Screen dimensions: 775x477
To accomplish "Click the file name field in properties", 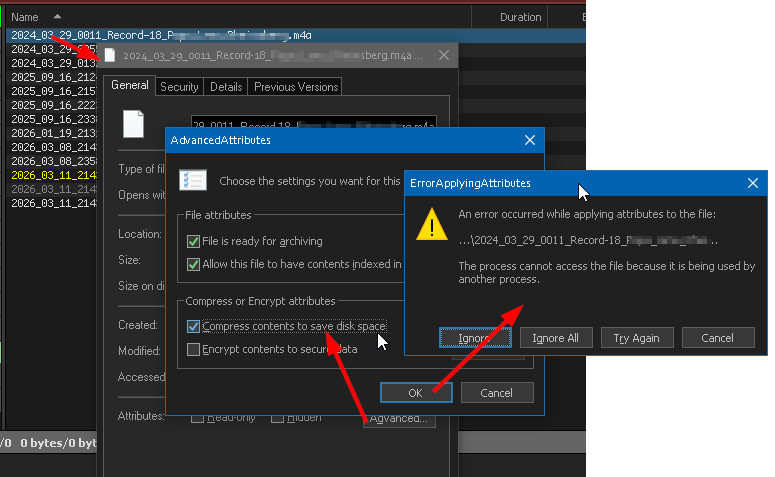I will 314,124.
